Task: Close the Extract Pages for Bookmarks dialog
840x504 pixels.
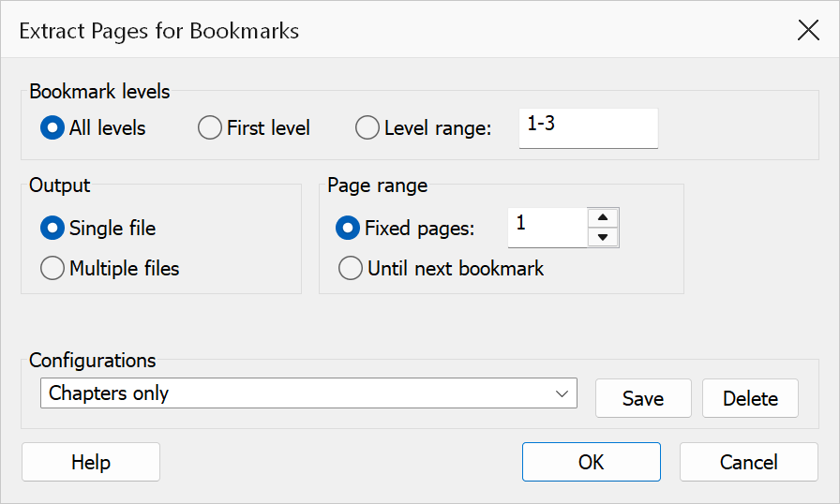Action: [x=808, y=30]
